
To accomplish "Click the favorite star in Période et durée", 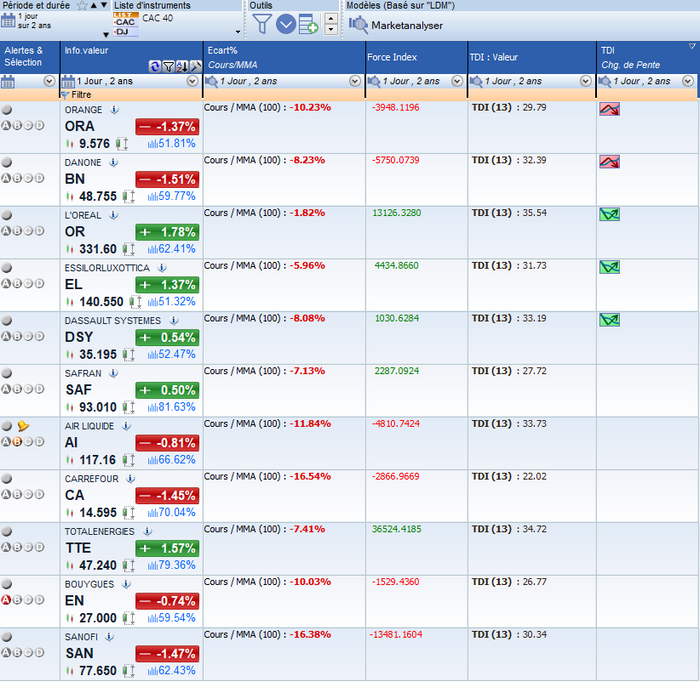I will click(82, 5).
